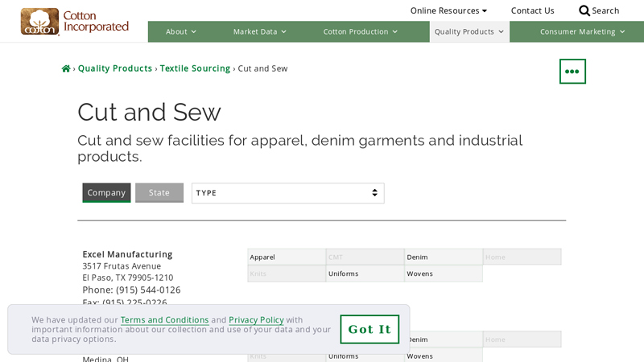
Task: Sort listings by Company
Action: pos(106,192)
